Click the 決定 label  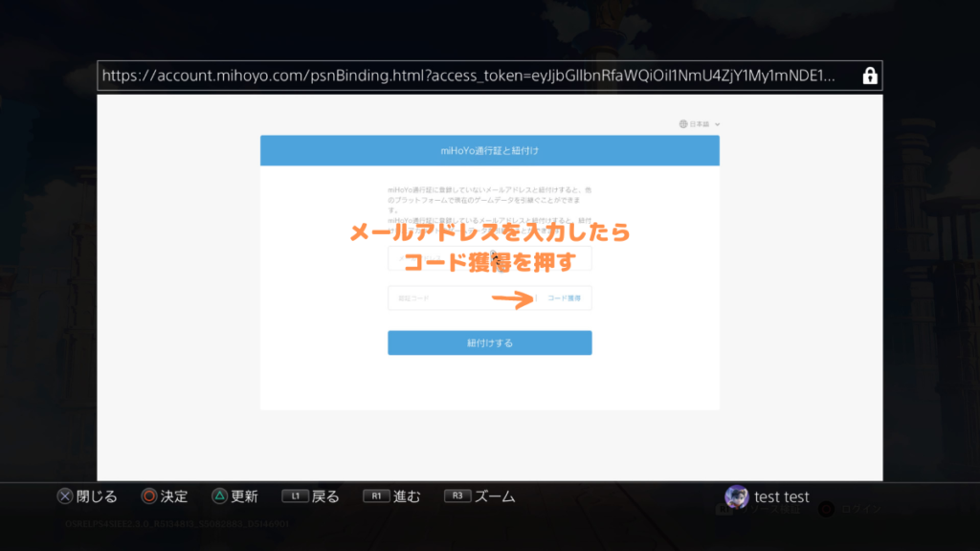[x=174, y=496]
